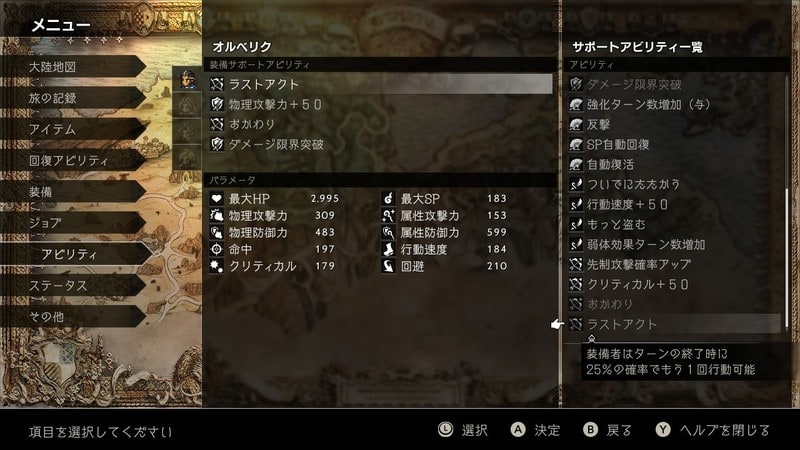
Task: Click the heart icon next to 最大HP
Action: pyautogui.click(x=216, y=198)
